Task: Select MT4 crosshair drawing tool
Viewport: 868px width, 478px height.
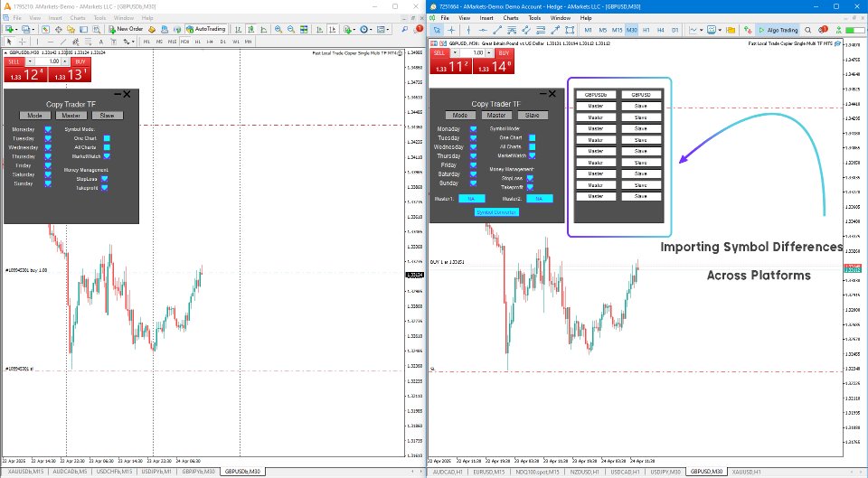Action: 22,42
